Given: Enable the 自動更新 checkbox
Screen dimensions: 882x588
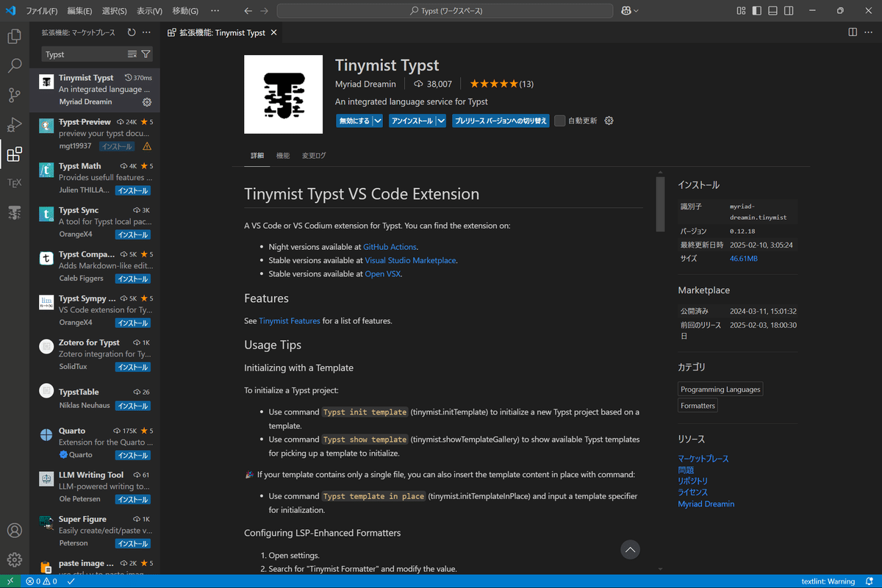Looking at the screenshot, I should coord(560,121).
